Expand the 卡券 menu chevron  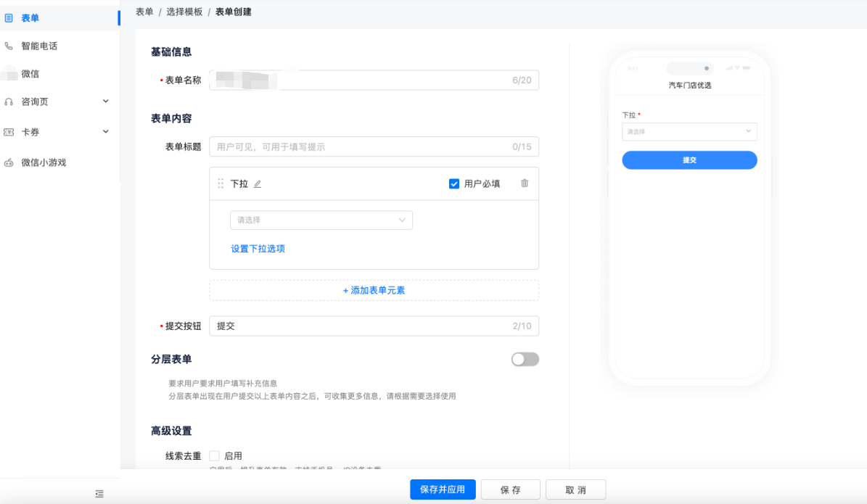click(106, 132)
